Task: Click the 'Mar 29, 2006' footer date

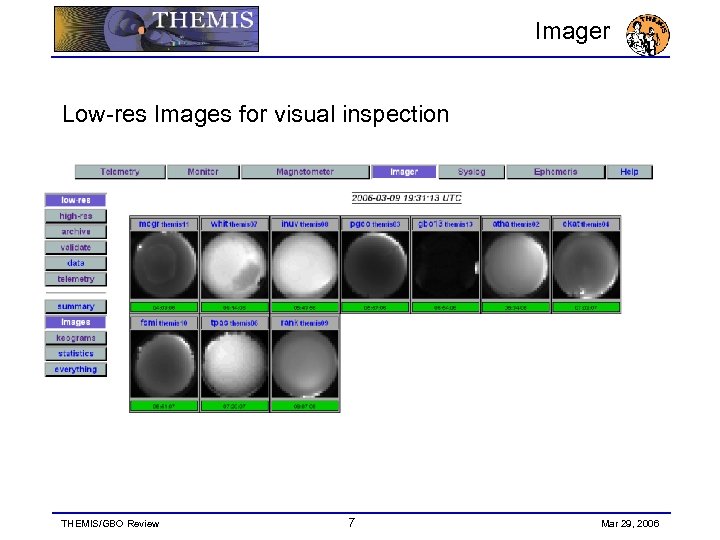Action: click(630, 523)
